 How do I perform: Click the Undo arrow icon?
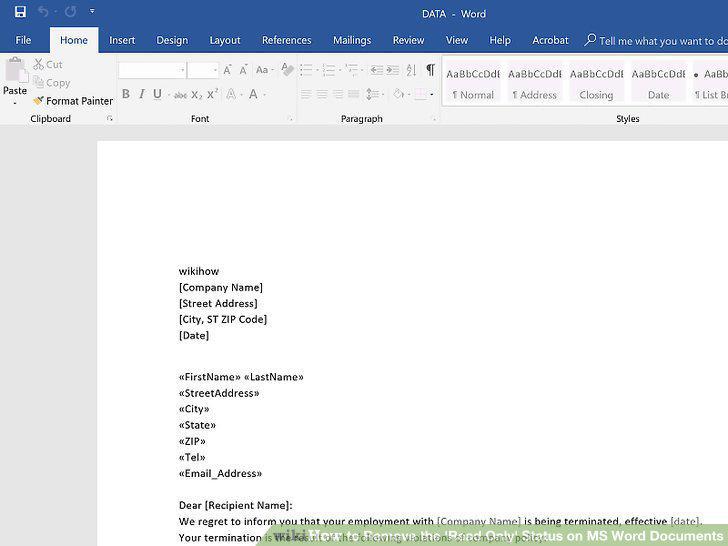coord(43,12)
